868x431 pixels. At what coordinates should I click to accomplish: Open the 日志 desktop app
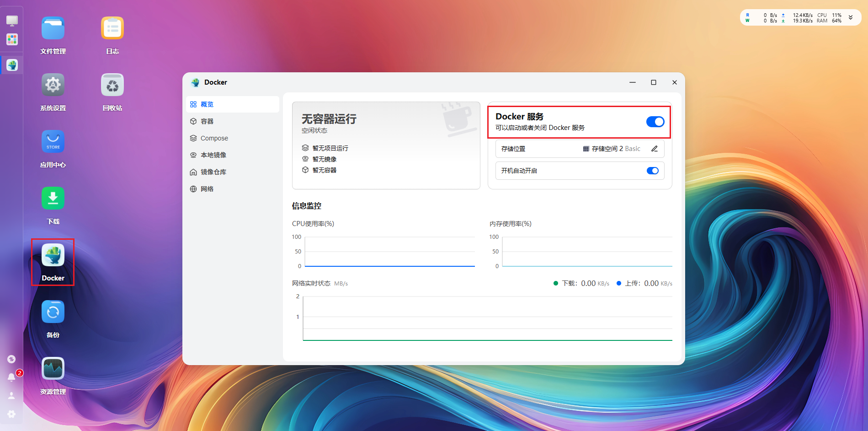112,28
